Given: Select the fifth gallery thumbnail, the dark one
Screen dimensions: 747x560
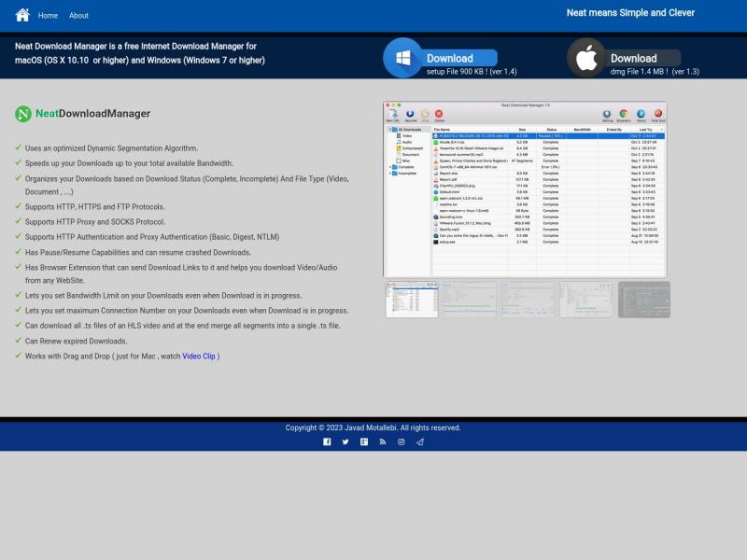Looking at the screenshot, I should click(644, 300).
